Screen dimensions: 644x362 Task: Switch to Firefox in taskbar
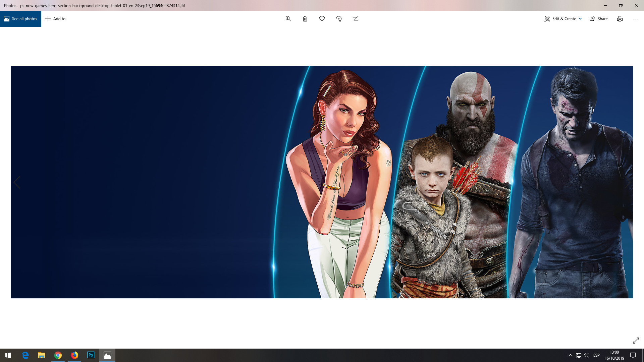74,355
